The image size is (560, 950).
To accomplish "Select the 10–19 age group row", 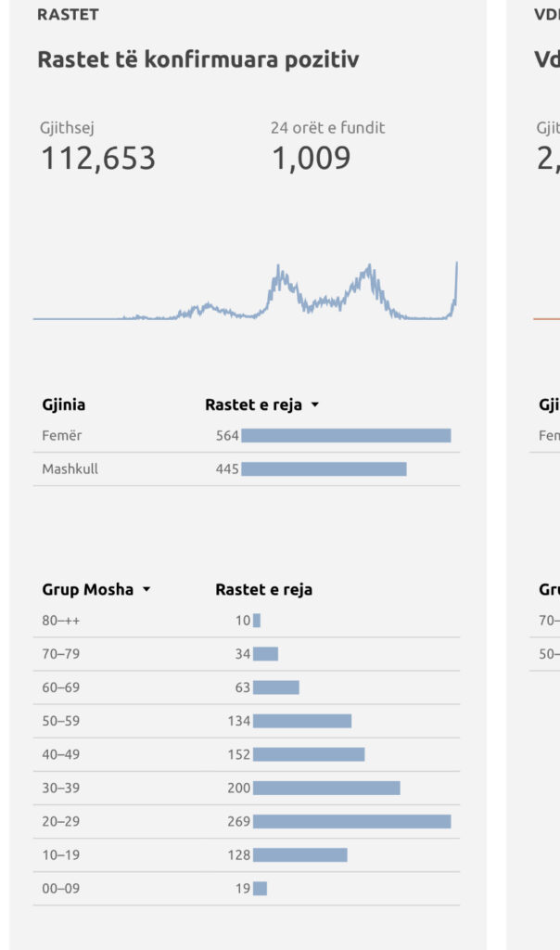I will coord(247,854).
